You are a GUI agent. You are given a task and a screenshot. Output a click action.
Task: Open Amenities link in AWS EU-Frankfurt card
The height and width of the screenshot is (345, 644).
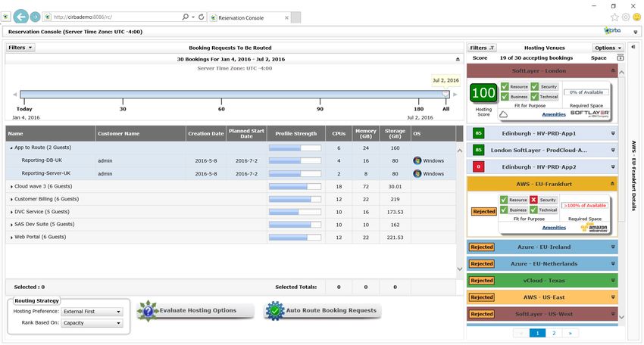pyautogui.click(x=554, y=228)
